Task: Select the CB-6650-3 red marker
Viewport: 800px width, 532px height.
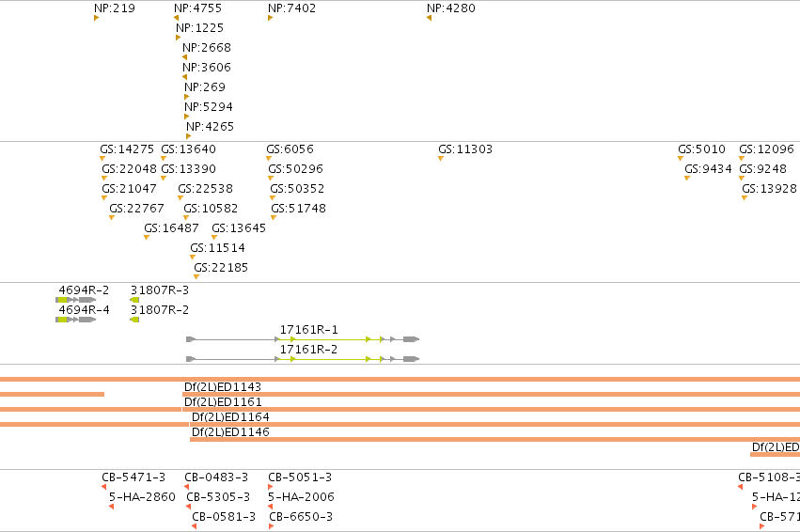Action: (x=272, y=527)
